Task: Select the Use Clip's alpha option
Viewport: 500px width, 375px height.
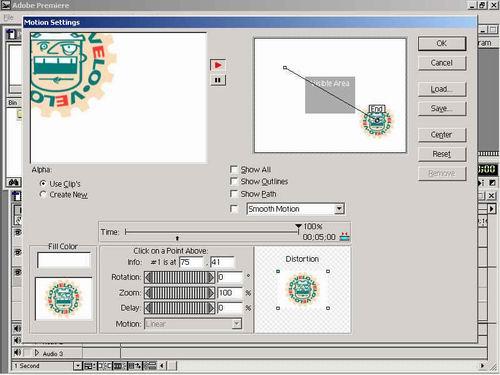Action: tap(43, 183)
